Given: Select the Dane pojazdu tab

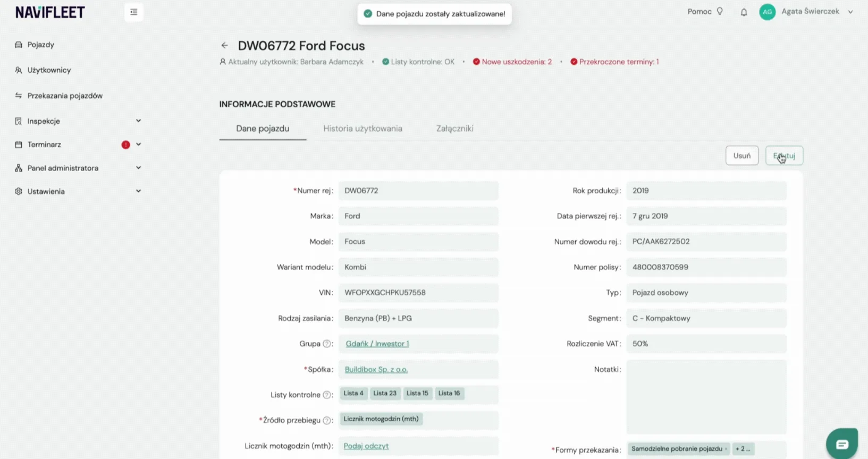Looking at the screenshot, I should point(263,129).
